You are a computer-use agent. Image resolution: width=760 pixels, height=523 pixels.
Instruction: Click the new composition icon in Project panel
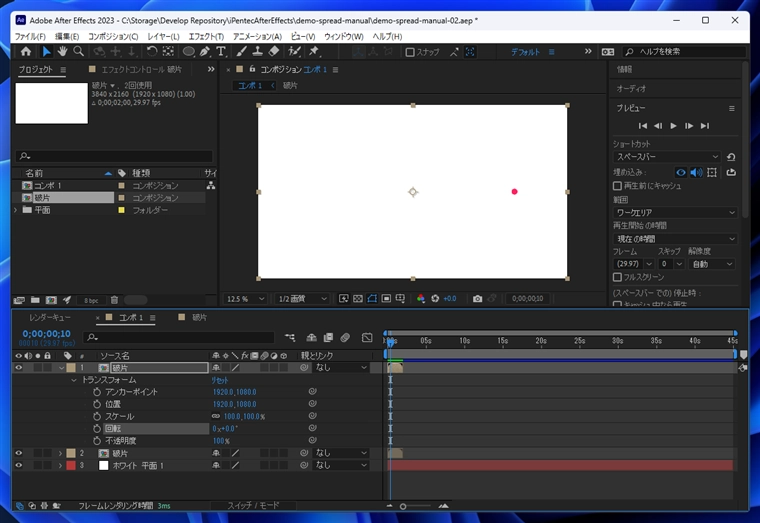tap(51, 300)
